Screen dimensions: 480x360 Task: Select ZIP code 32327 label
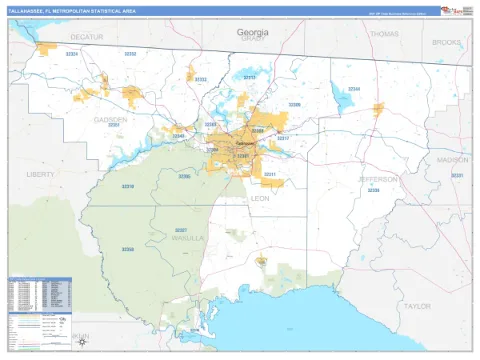pyautogui.click(x=181, y=230)
